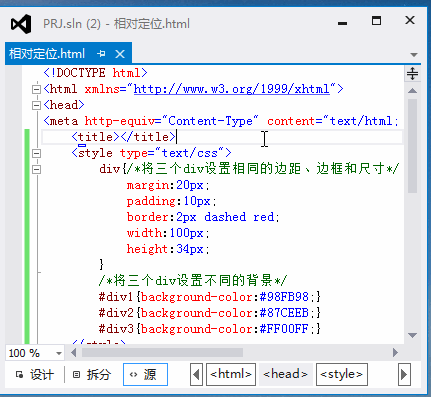Click the meta http-equiv line
The height and width of the screenshot is (397, 431).
[221, 121]
